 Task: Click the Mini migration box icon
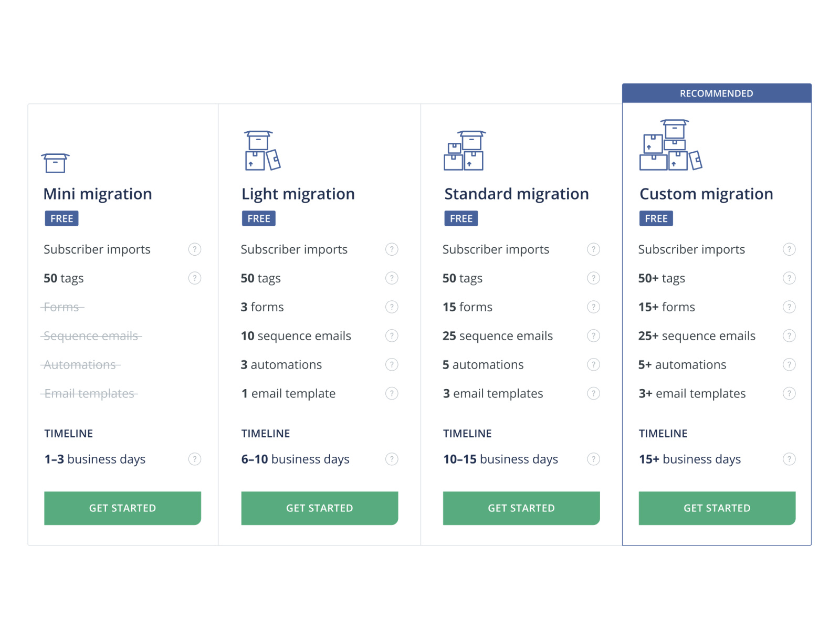[x=54, y=162]
